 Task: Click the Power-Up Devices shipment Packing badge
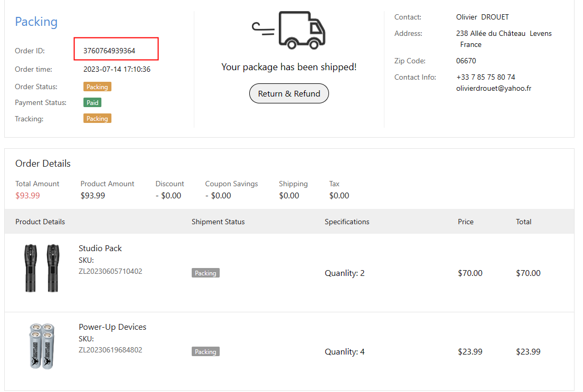205,351
